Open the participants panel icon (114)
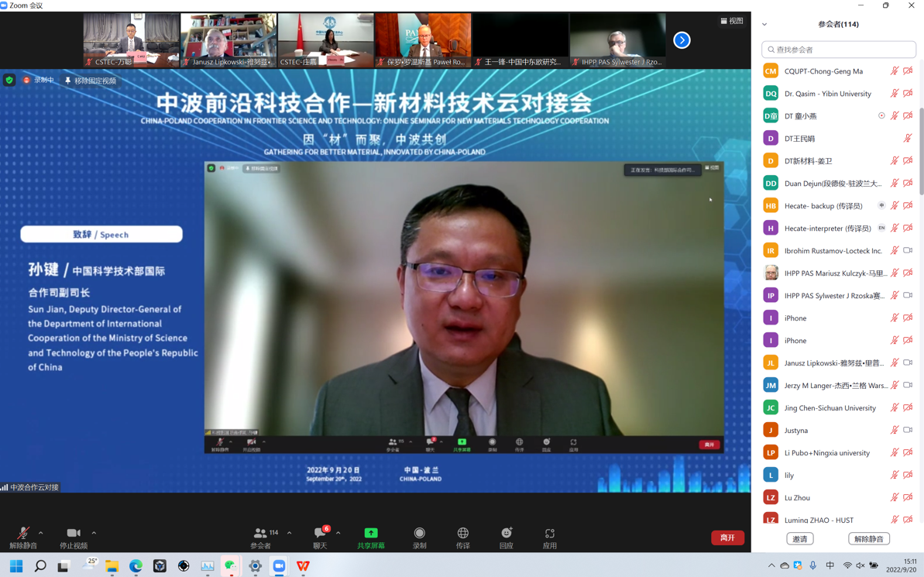924x577 pixels. (x=261, y=537)
